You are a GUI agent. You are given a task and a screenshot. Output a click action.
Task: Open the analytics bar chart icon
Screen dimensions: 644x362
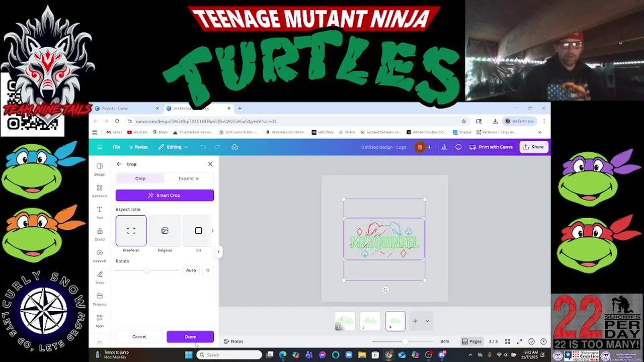coord(444,147)
